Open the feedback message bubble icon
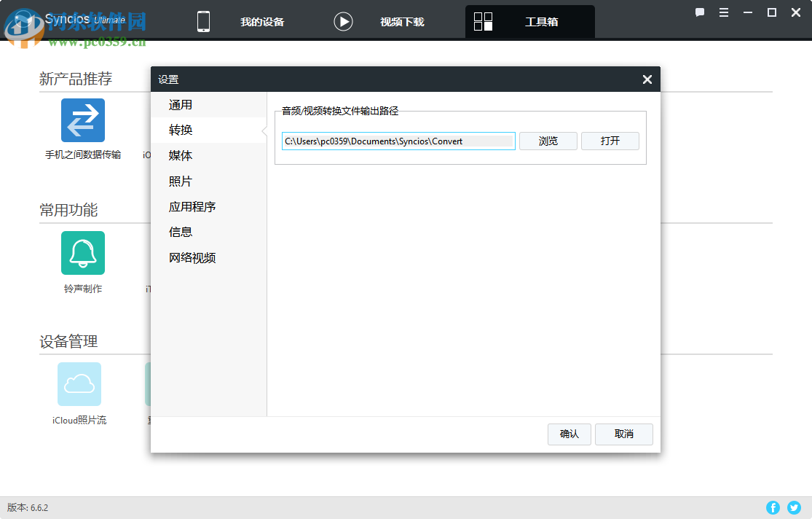Screen dimensions: 812x519 click(x=700, y=12)
